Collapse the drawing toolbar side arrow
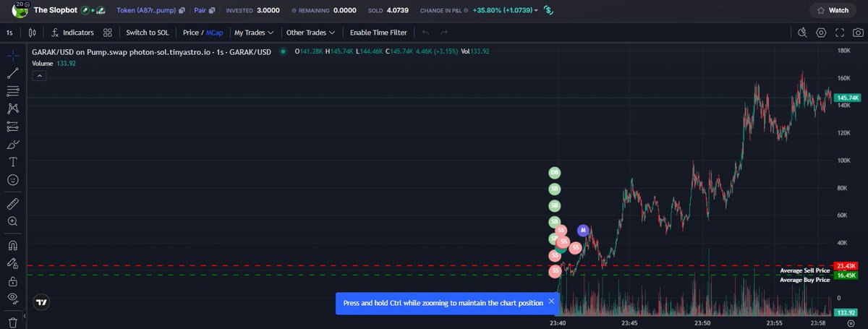Screen dimensions: 868x329 point(25,317)
